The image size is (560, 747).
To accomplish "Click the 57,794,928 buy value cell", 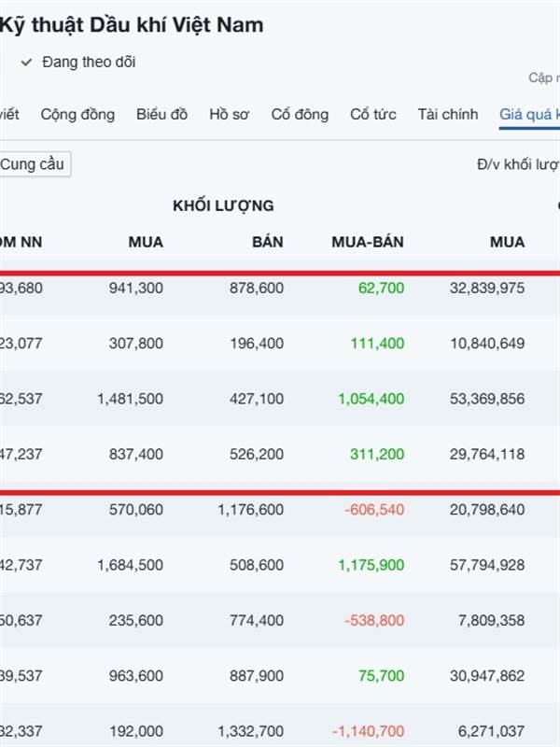I will point(486,565).
